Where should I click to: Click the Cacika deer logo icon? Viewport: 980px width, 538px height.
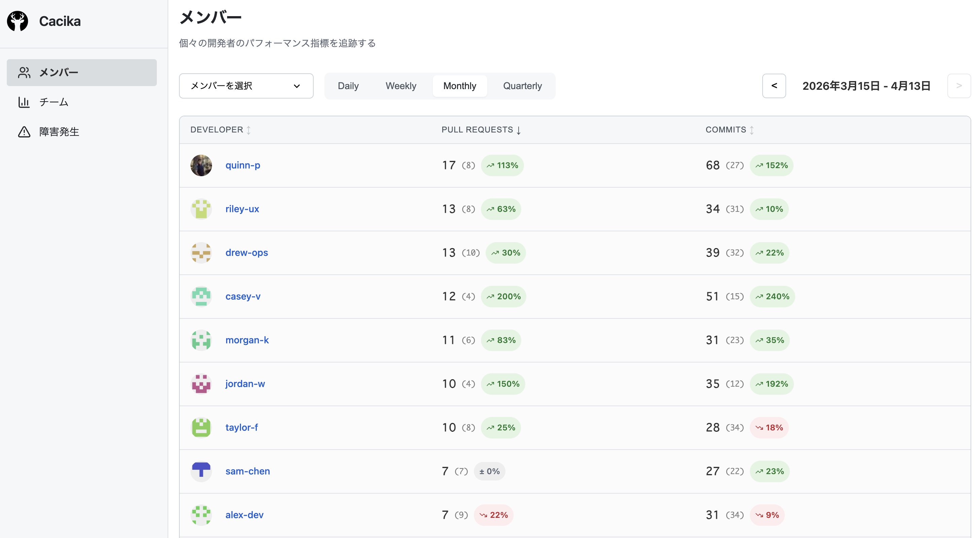click(17, 21)
